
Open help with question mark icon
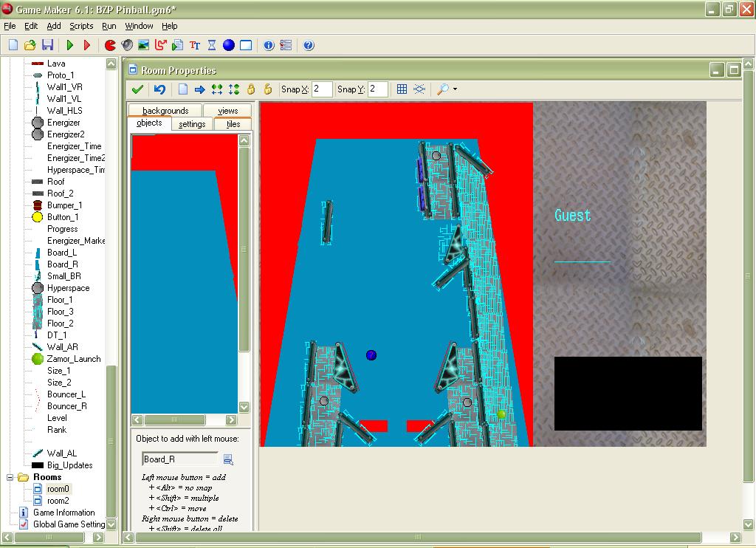coord(309,45)
